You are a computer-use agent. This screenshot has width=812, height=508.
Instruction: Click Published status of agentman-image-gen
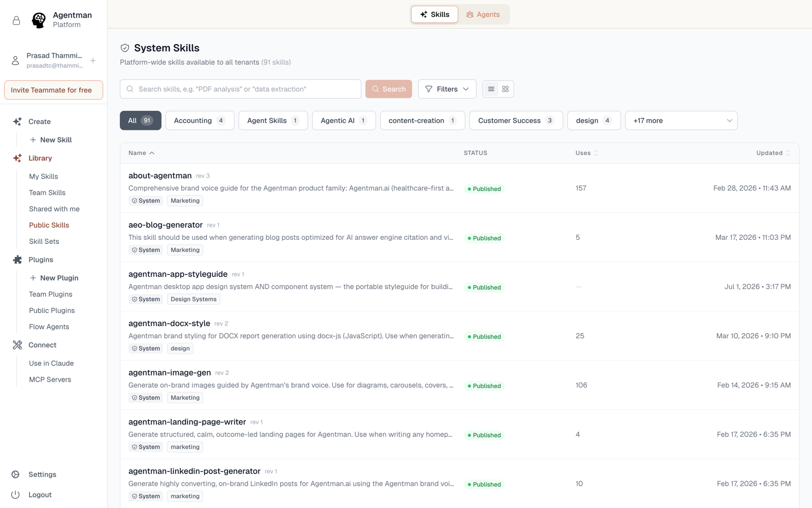(x=484, y=386)
